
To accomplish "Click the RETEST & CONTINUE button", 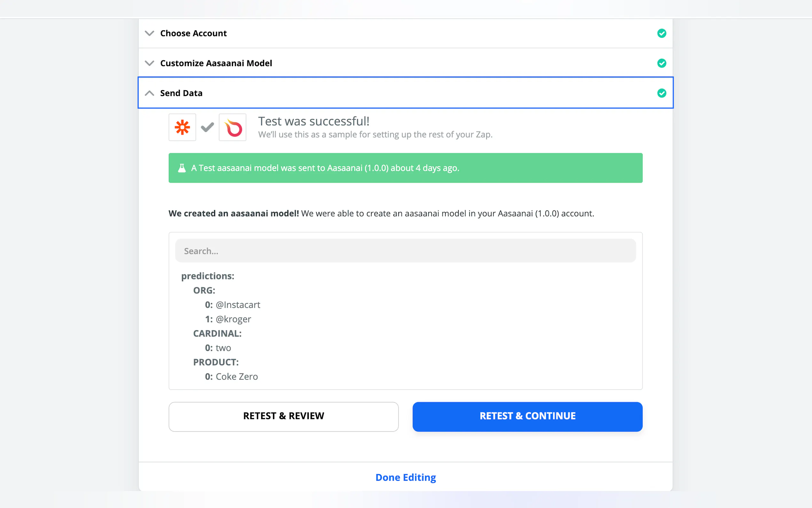I will 527,416.
